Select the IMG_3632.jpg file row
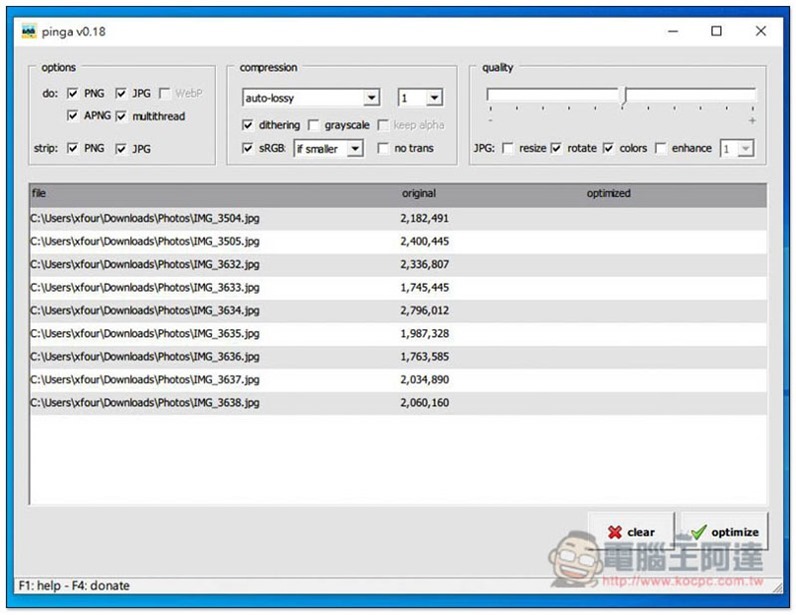Viewport: 796px width, 615px height. (398, 265)
